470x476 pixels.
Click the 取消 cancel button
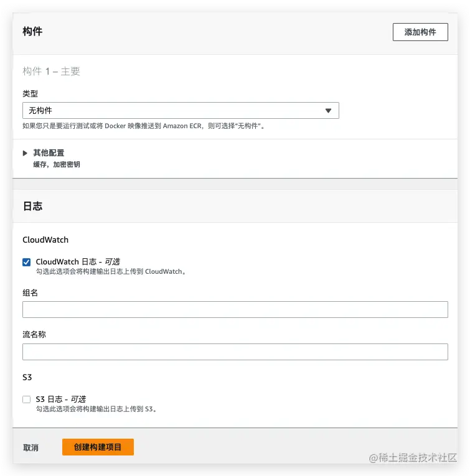pyautogui.click(x=31, y=447)
